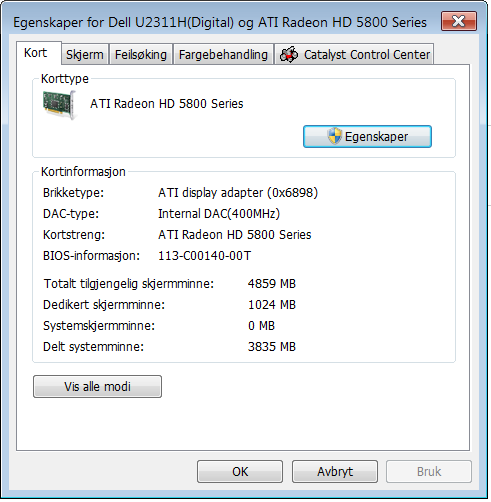Open the Catalyst Control Center tab

tap(354, 54)
